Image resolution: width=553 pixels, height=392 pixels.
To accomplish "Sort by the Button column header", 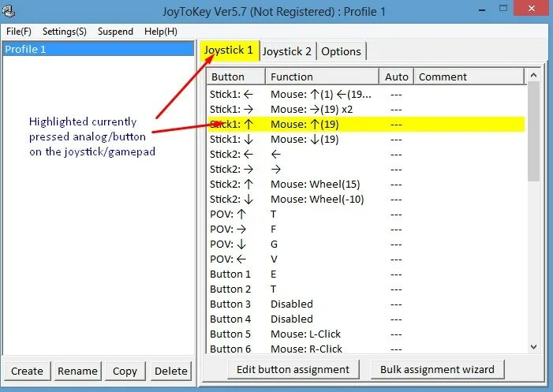I will point(236,77).
